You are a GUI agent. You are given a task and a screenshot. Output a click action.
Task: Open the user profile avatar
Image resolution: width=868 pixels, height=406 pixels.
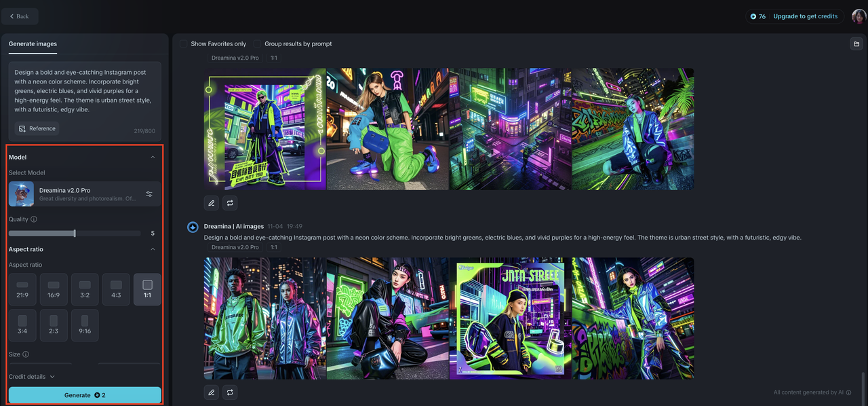coord(859,16)
